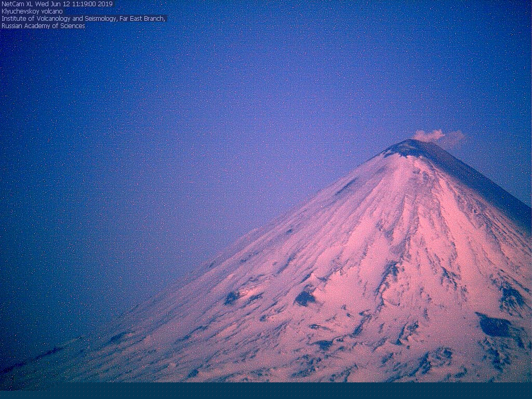The width and height of the screenshot is (532, 399).
Task: Click the 'Russian Academy of Sciences' text line
Action: (x=43, y=26)
